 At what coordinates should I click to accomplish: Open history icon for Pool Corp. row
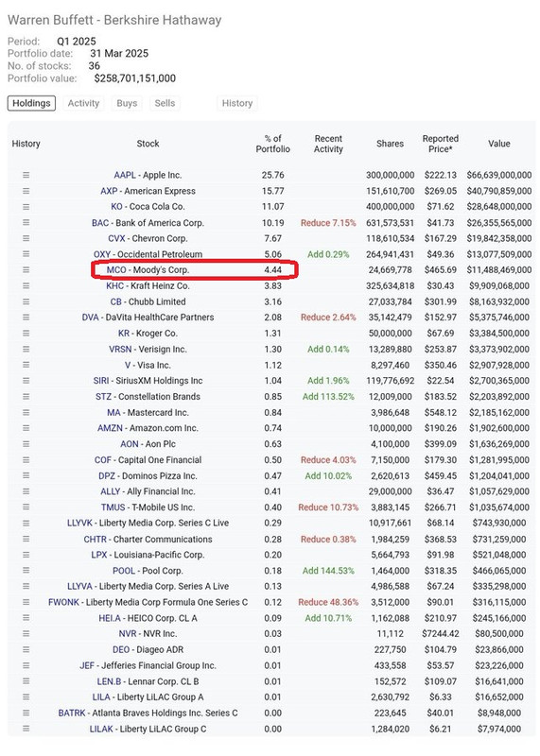click(26, 571)
